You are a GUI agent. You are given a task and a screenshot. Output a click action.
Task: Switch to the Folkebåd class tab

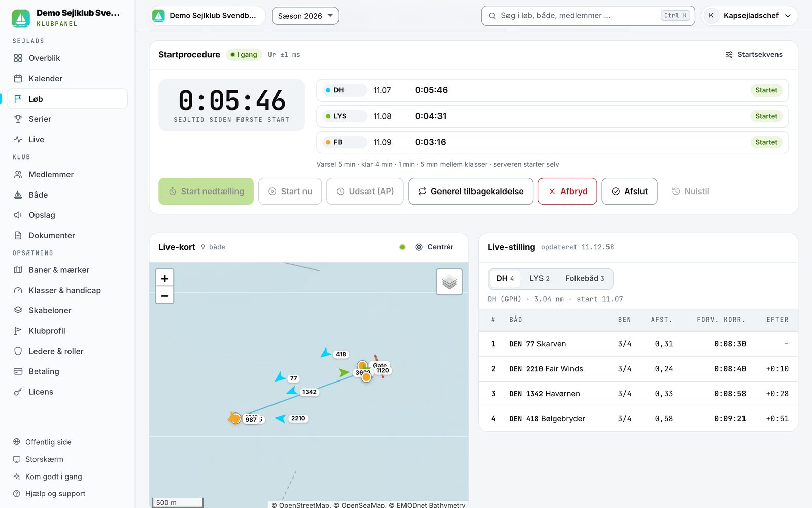[585, 279]
